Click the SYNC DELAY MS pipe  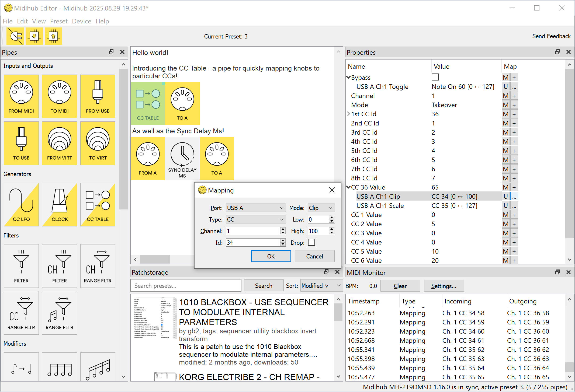(182, 158)
